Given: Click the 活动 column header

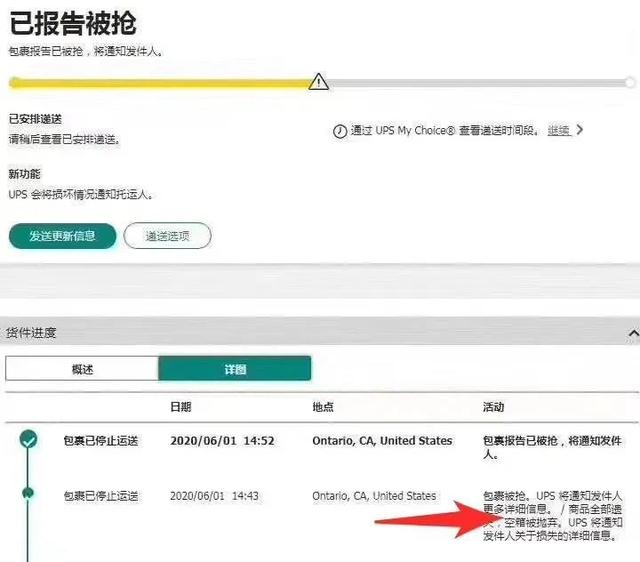Looking at the screenshot, I should [494, 407].
